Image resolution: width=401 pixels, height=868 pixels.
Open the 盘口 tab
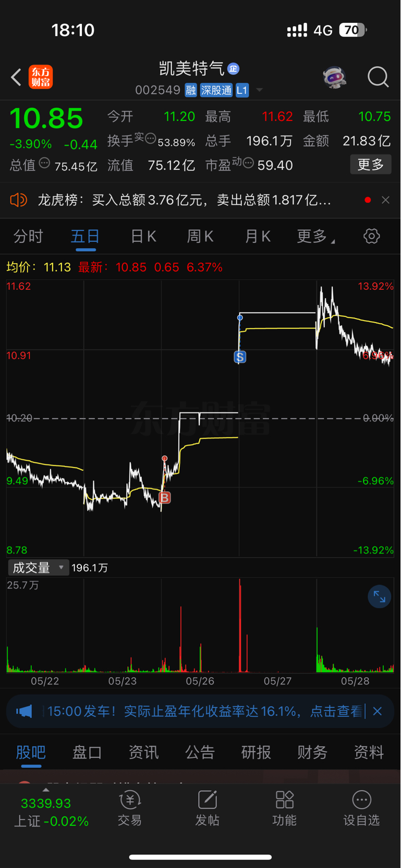pos(87,752)
